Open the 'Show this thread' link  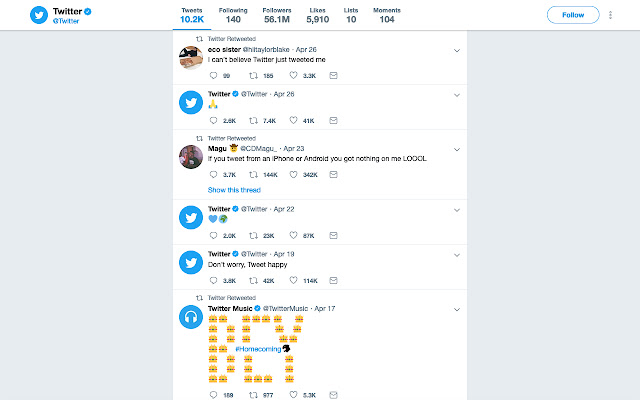[x=234, y=190]
